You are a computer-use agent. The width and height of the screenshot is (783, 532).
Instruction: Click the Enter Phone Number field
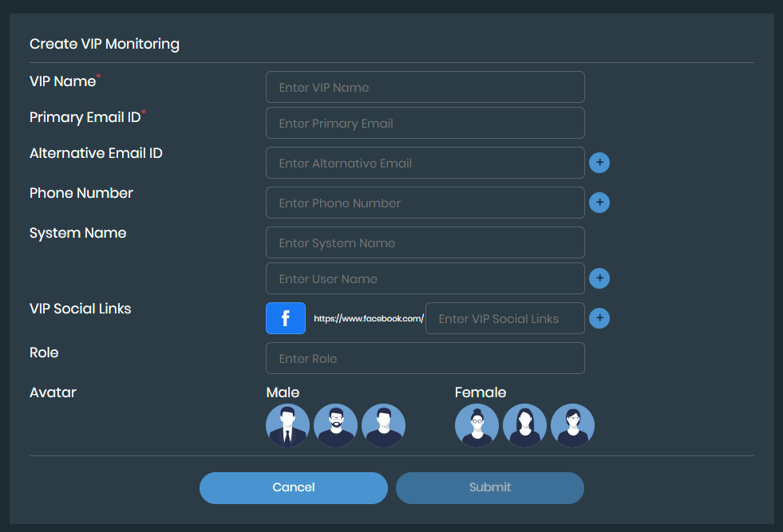425,203
